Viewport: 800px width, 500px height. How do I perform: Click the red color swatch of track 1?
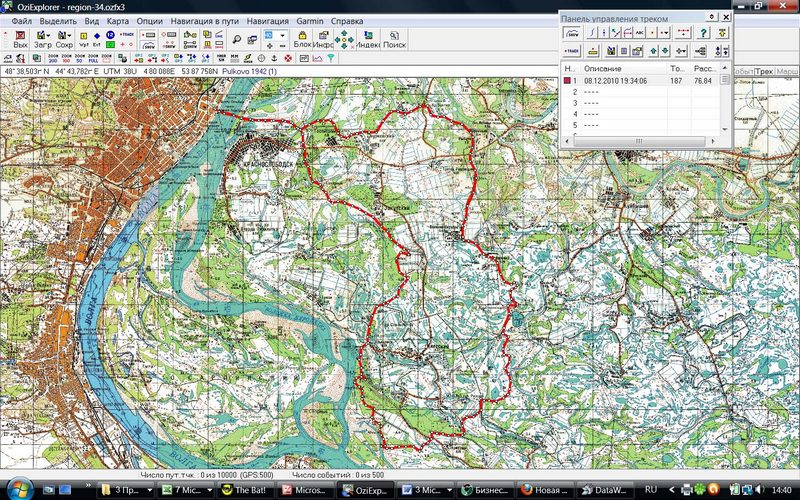coord(567,81)
